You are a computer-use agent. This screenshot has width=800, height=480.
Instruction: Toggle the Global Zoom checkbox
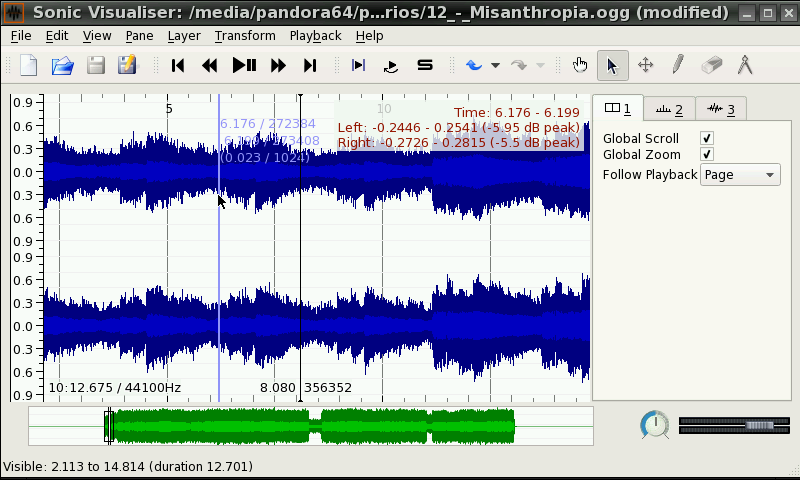click(707, 154)
